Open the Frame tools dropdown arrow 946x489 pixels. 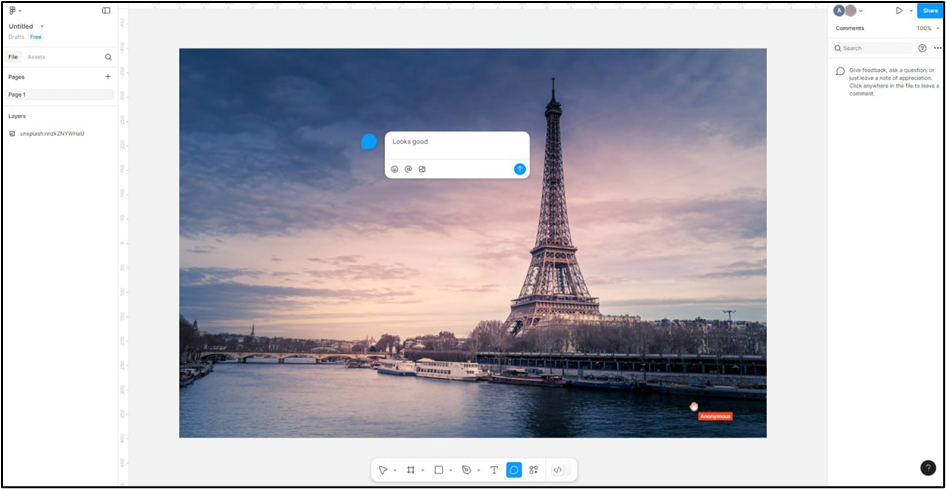click(422, 470)
